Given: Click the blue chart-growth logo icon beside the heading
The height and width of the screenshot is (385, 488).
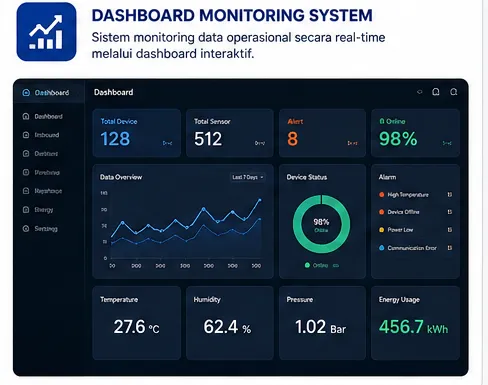Looking at the screenshot, I should pos(46,32).
